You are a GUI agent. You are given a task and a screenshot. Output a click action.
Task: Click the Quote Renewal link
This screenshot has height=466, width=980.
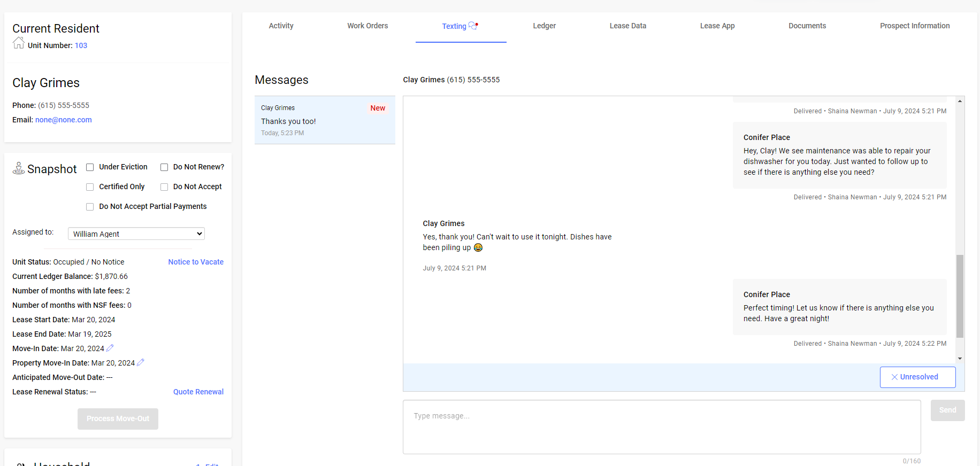(x=198, y=392)
